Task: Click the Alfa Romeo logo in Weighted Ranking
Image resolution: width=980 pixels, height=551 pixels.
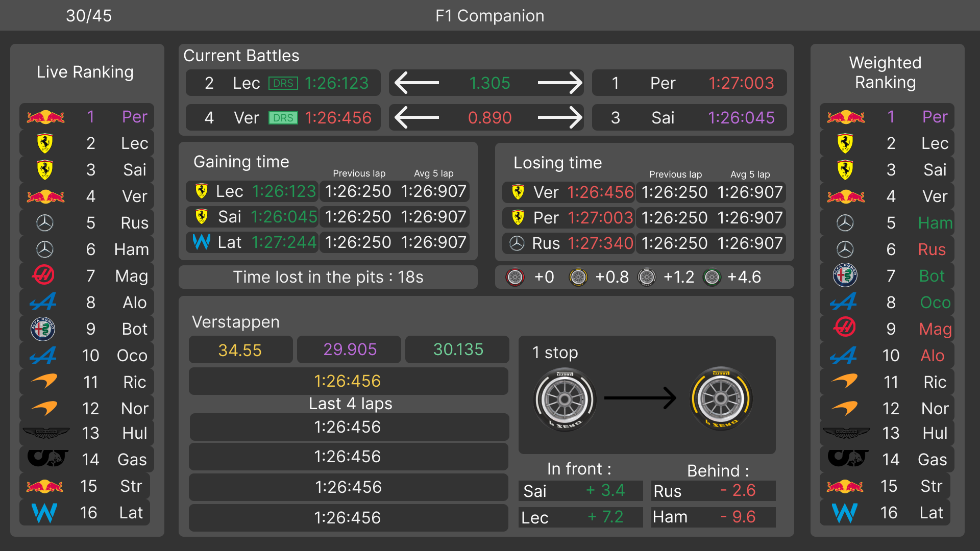Action: coord(845,275)
